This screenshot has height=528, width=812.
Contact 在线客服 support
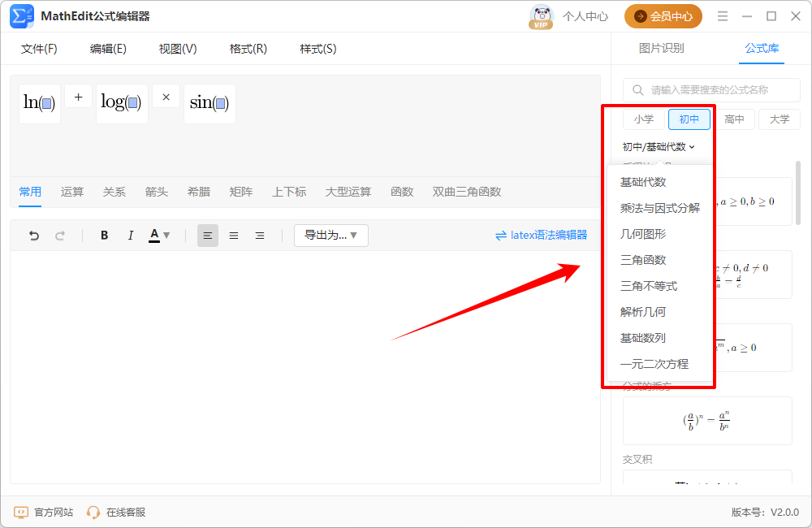116,513
